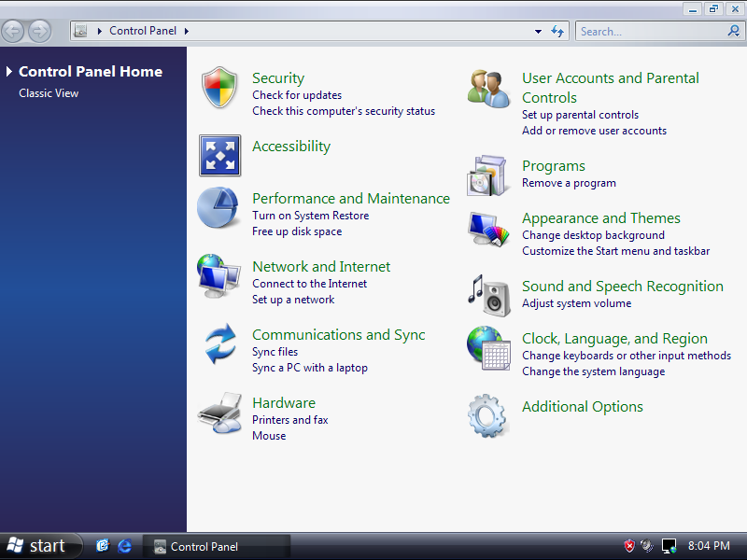Go back with the Back arrow button
This screenshot has width=747, height=560.
pyautogui.click(x=13, y=32)
